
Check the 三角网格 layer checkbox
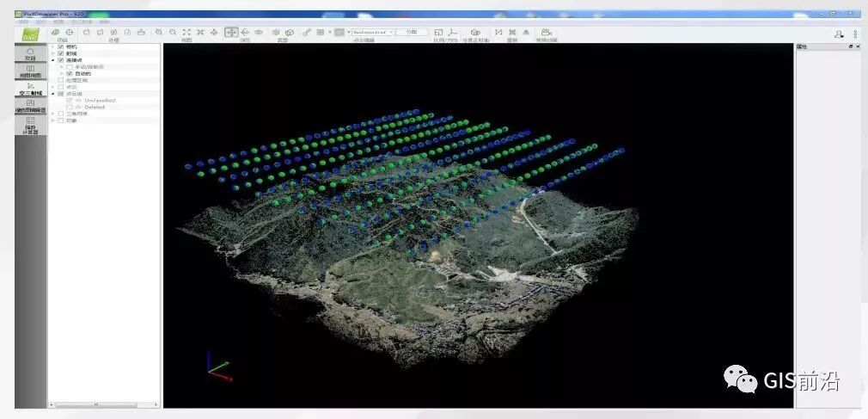point(61,114)
